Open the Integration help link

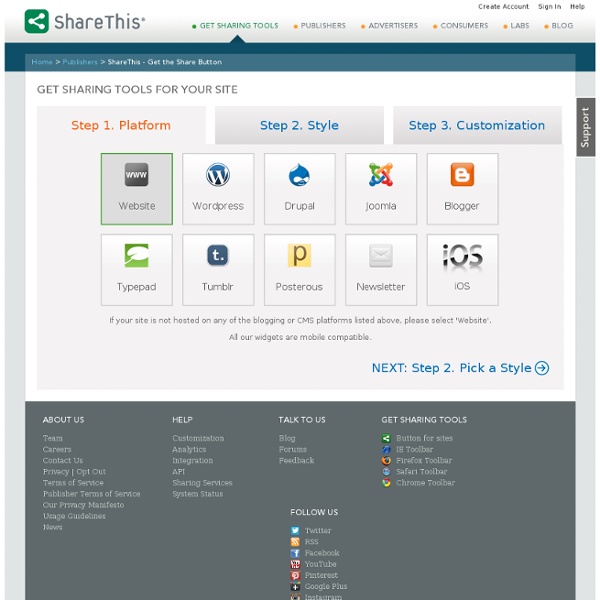click(192, 460)
